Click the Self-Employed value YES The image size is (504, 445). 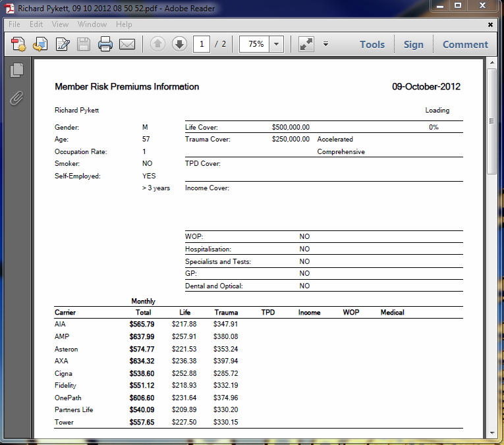click(x=149, y=176)
